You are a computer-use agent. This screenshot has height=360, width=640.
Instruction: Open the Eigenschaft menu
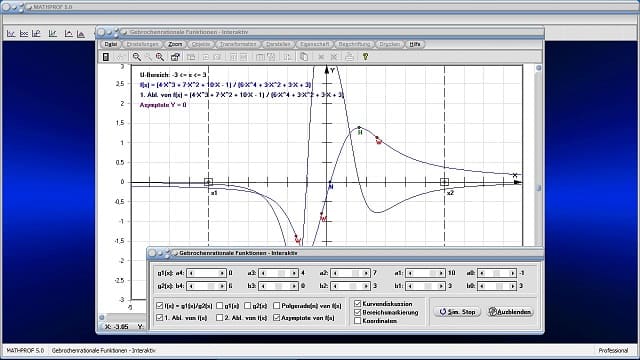pos(314,44)
